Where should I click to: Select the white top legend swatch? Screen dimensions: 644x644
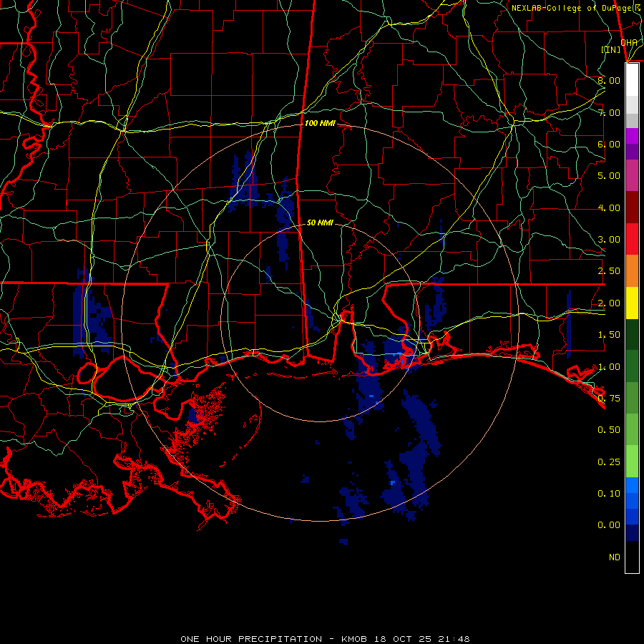click(632, 80)
